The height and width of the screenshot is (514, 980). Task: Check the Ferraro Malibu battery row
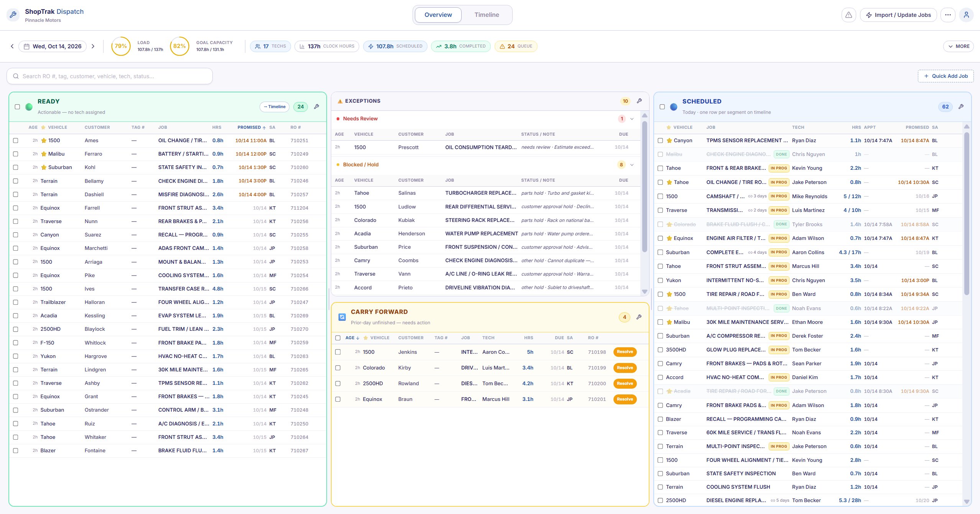[16, 154]
